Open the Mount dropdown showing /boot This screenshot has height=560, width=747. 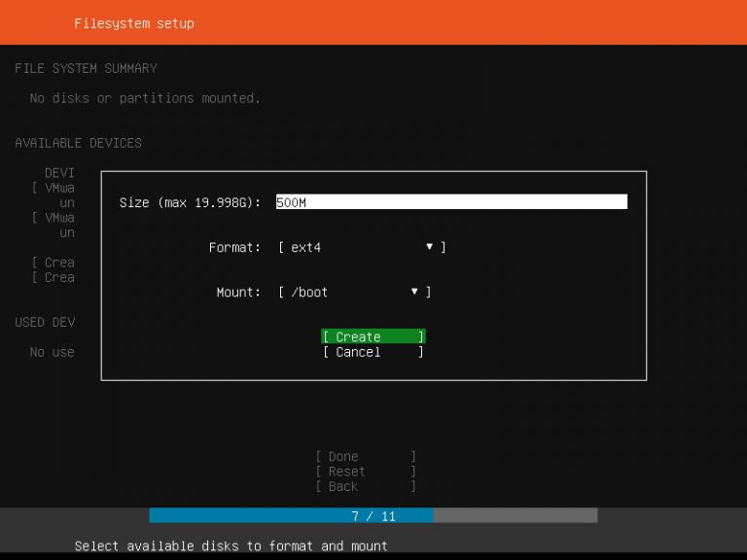coord(354,292)
